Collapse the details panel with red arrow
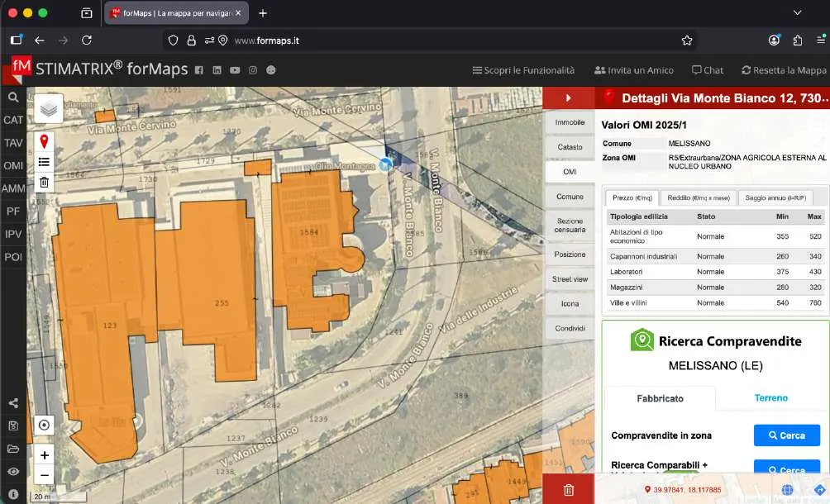 tap(569, 97)
